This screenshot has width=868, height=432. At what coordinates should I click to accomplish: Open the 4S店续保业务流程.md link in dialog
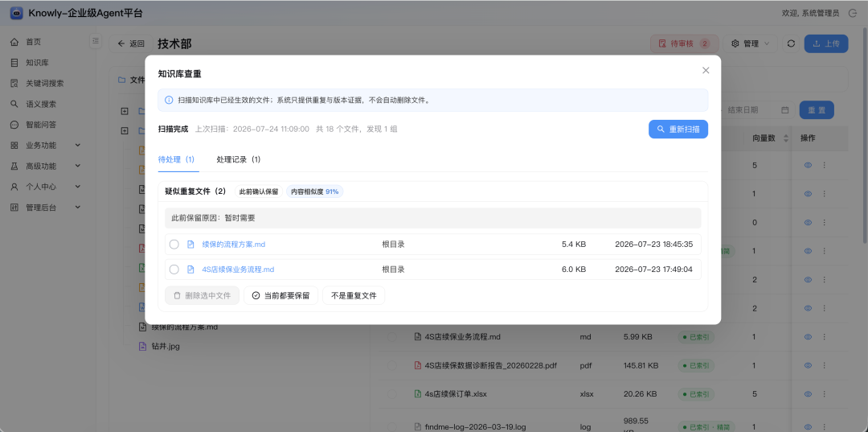(238, 269)
